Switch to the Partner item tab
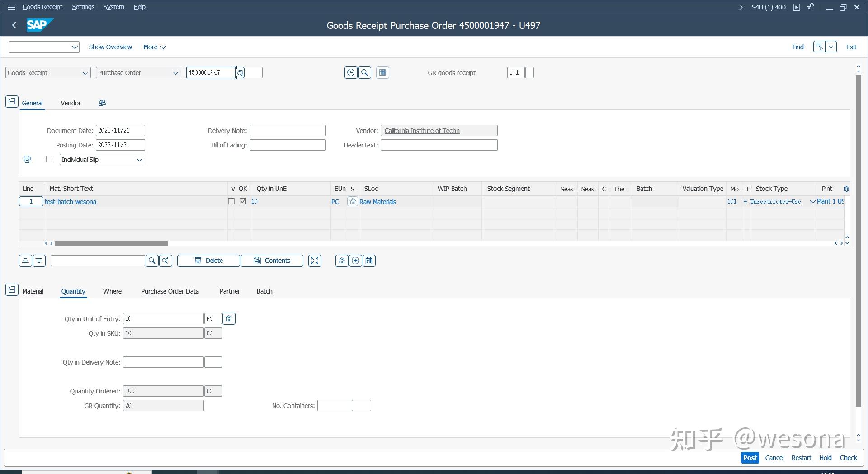This screenshot has width=868, height=474. (230, 291)
